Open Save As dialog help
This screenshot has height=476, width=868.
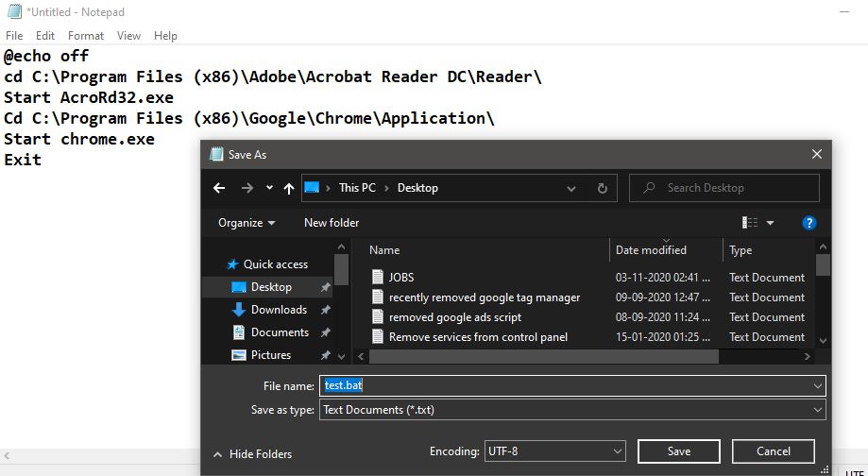tap(808, 223)
